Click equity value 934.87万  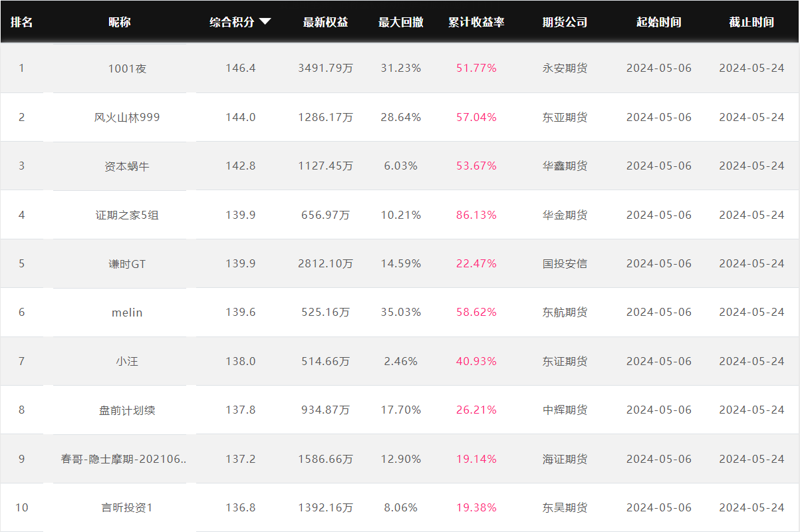point(325,410)
